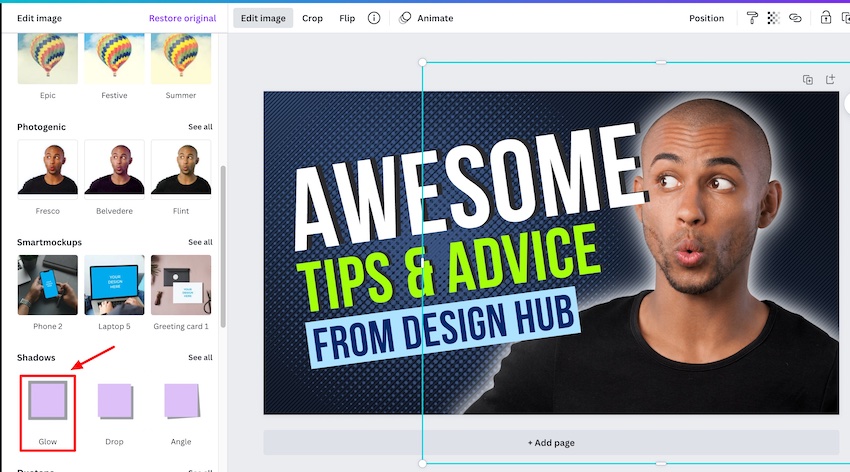Apply the Festive filter thumbnail
This screenshot has width=850, height=472.
coord(114,59)
